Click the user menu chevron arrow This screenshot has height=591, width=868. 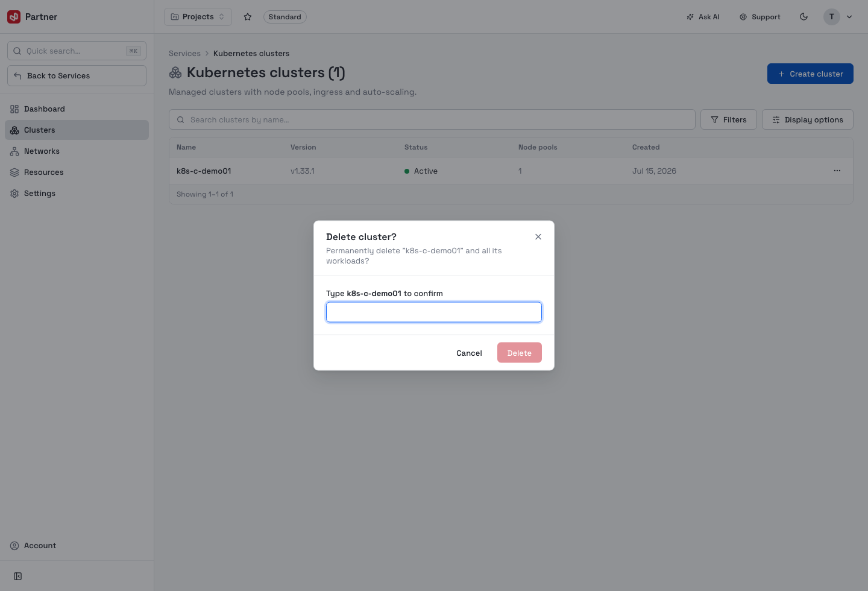[x=849, y=17]
